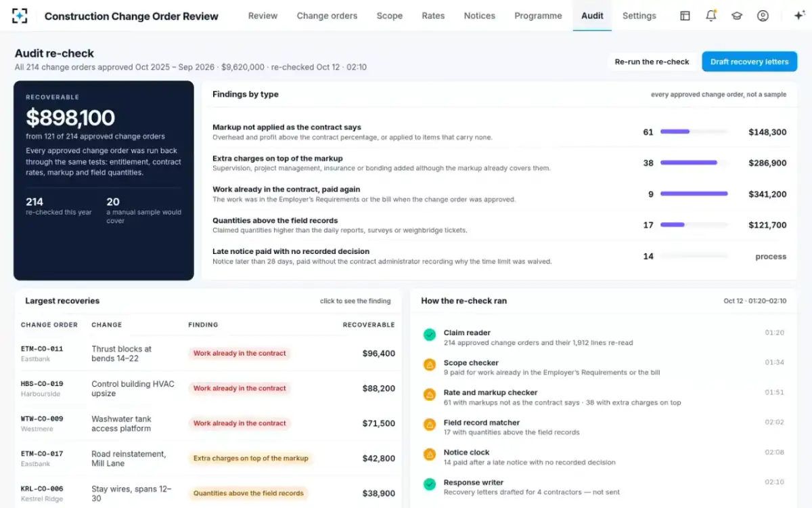The height and width of the screenshot is (508, 812).
Task: Select the Scope checker step title
Action: (471, 363)
